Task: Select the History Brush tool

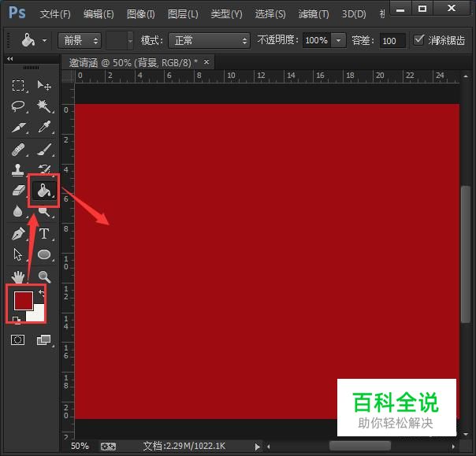Action: point(44,169)
